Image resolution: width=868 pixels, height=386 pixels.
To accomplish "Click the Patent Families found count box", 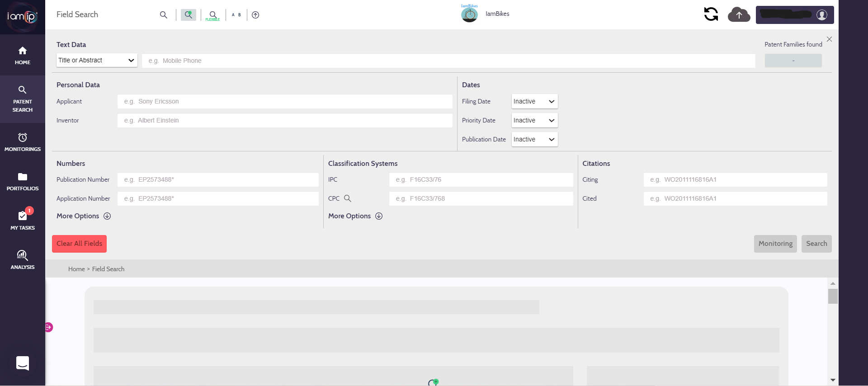I will point(793,61).
